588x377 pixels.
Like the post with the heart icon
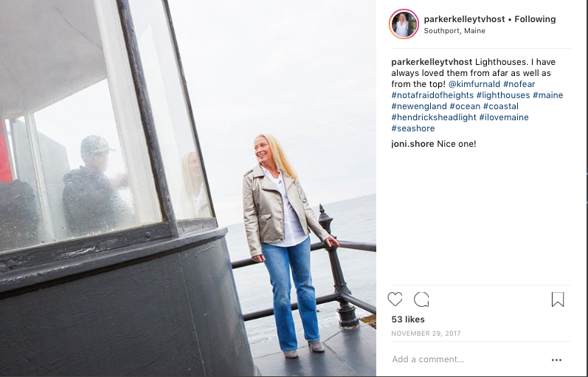click(x=395, y=300)
